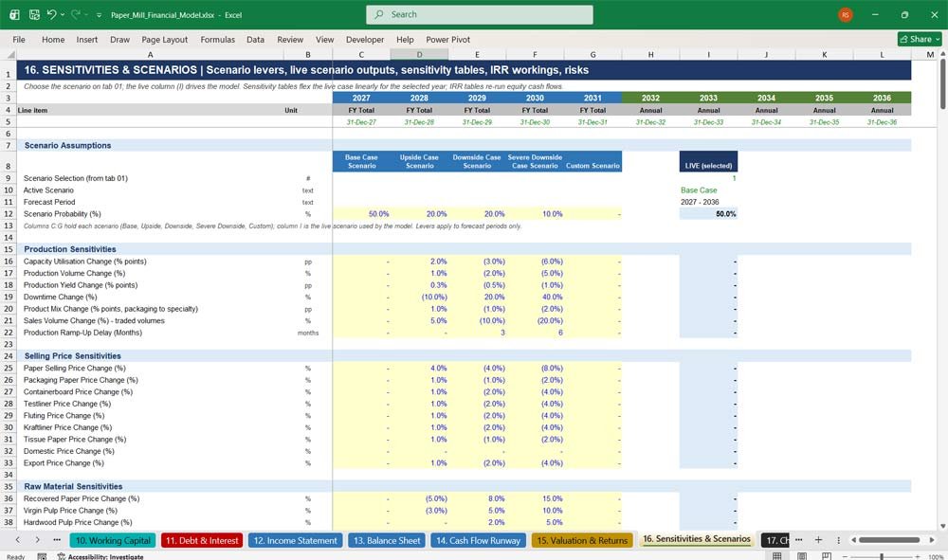Click the zoom slider handle
Screen dimensions: 948x560
882,556
